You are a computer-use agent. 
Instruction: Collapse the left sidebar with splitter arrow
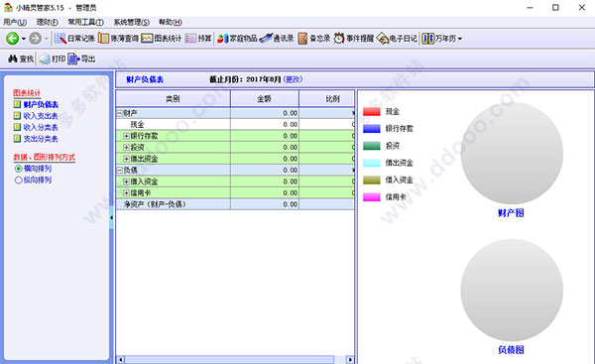pyautogui.click(x=111, y=217)
